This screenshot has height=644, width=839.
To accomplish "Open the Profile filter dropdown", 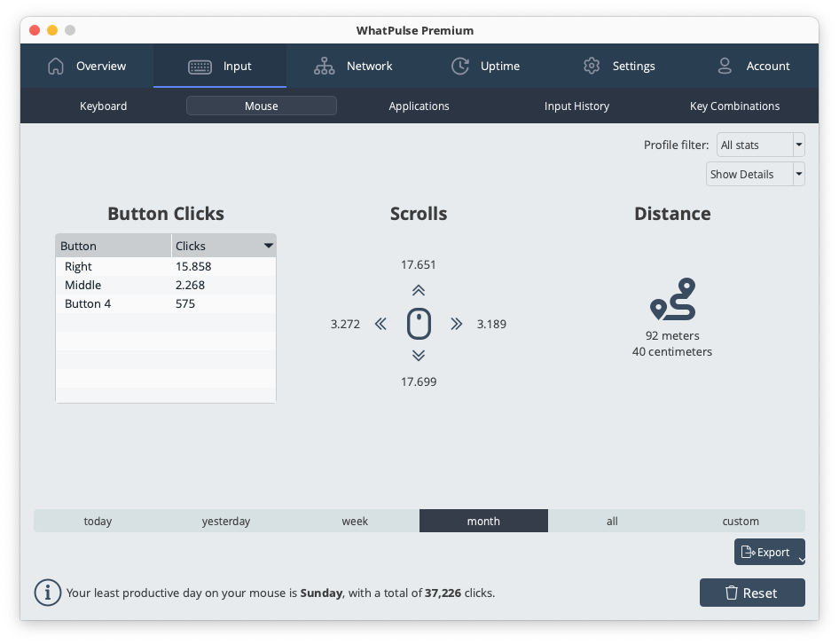I will point(797,145).
